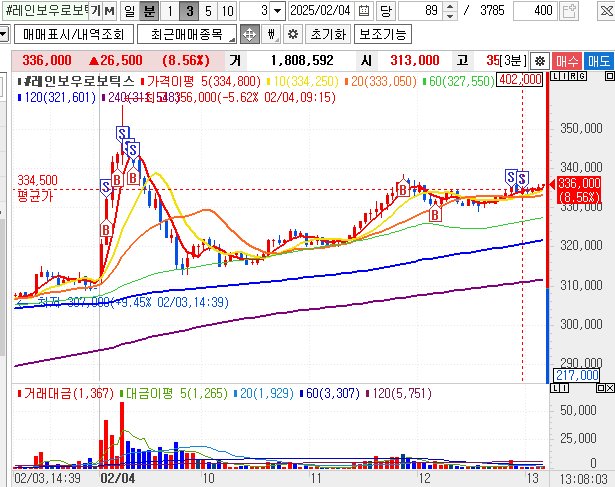
Task: Maximize the price chart pane square icon
Action: [x=610, y=76]
